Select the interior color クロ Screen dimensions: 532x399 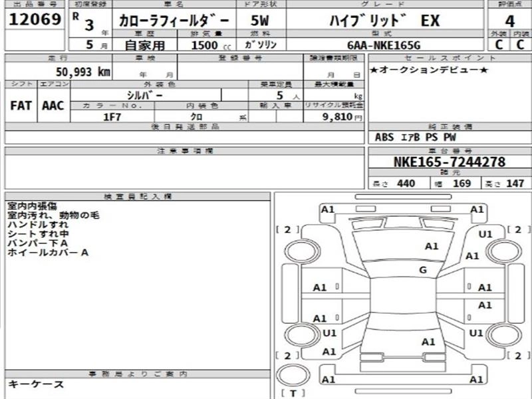[x=196, y=117]
